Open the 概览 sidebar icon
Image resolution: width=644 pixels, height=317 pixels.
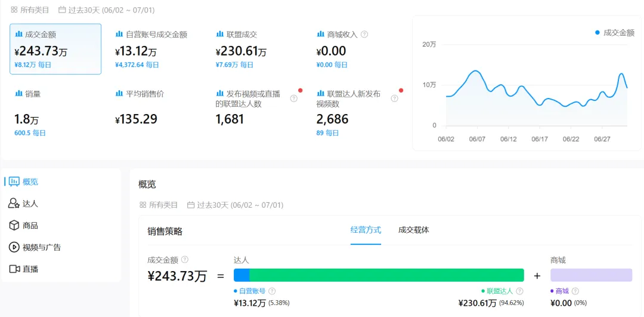14,181
